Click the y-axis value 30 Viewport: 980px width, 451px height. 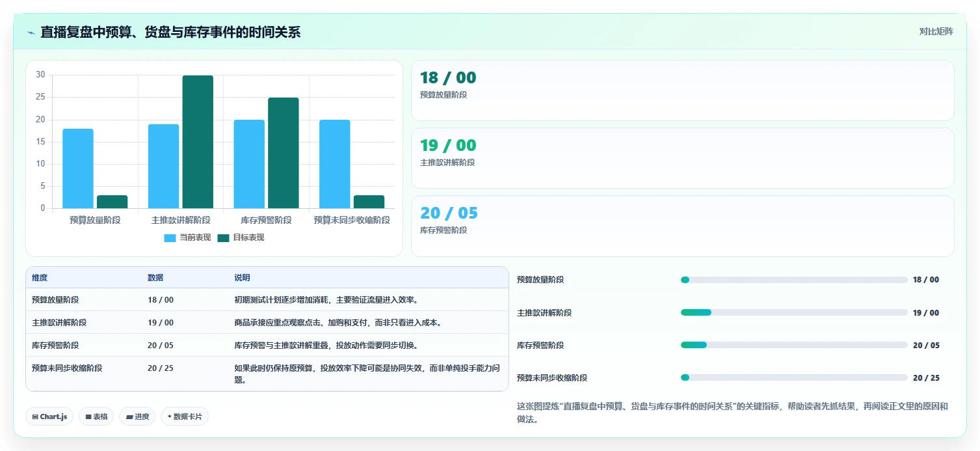pos(40,75)
